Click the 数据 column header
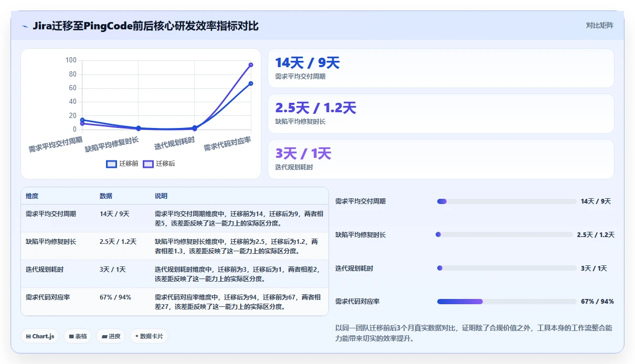Image resolution: width=635 pixels, height=364 pixels. (106, 196)
